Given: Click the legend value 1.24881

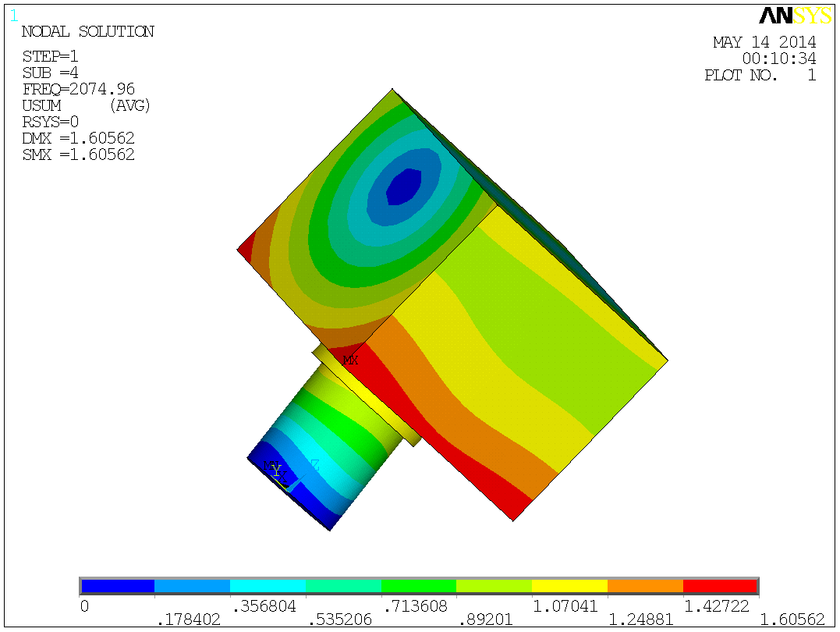Looking at the screenshot, I should coord(640,620).
